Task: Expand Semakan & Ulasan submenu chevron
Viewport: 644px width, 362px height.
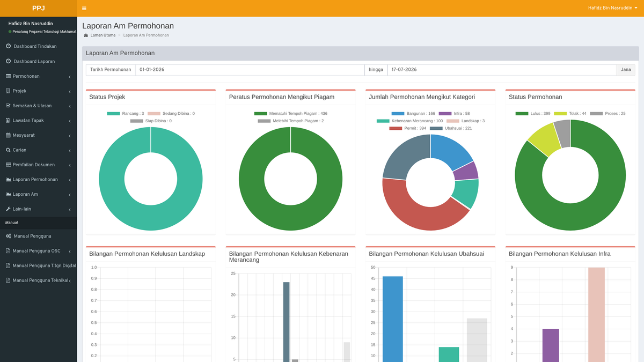Action: pyautogui.click(x=70, y=106)
